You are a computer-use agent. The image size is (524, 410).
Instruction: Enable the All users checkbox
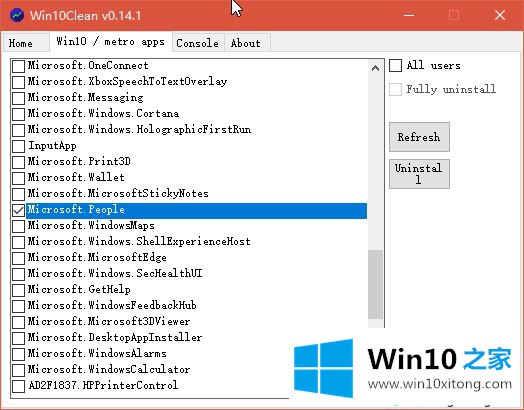395,65
